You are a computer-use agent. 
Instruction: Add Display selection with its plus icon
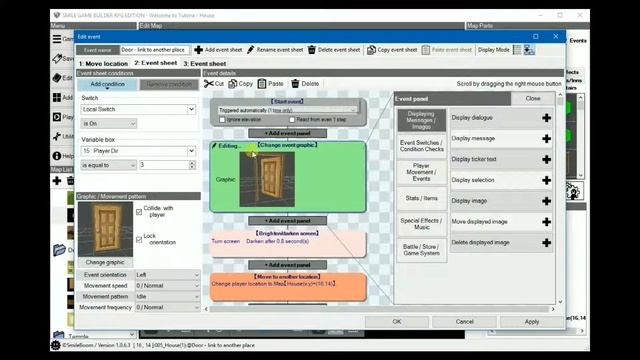coord(547,180)
